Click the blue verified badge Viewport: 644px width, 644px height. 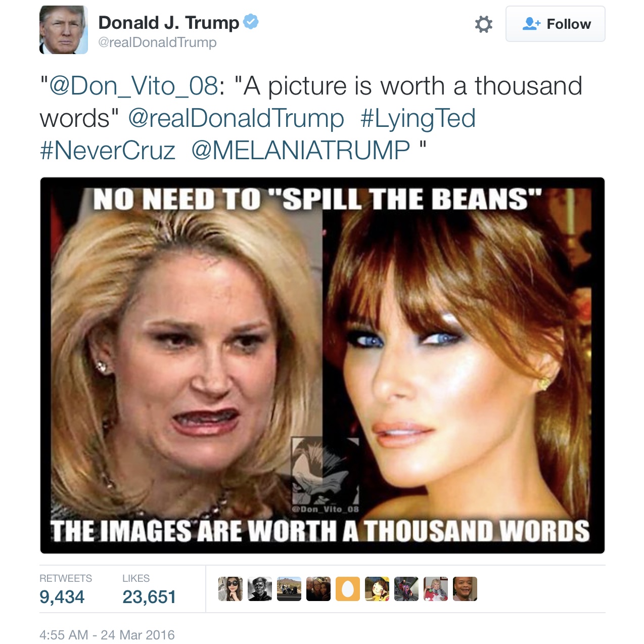tap(251, 22)
